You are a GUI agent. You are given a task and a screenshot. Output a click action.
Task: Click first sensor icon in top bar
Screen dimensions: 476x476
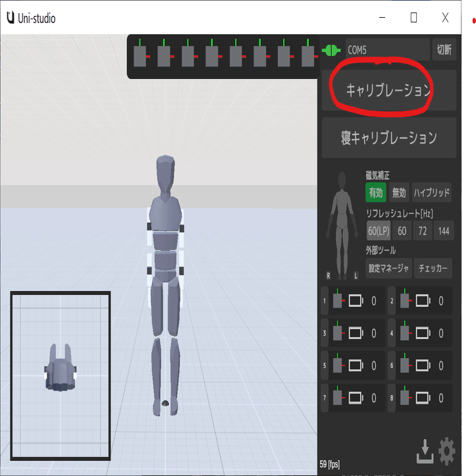(x=141, y=53)
